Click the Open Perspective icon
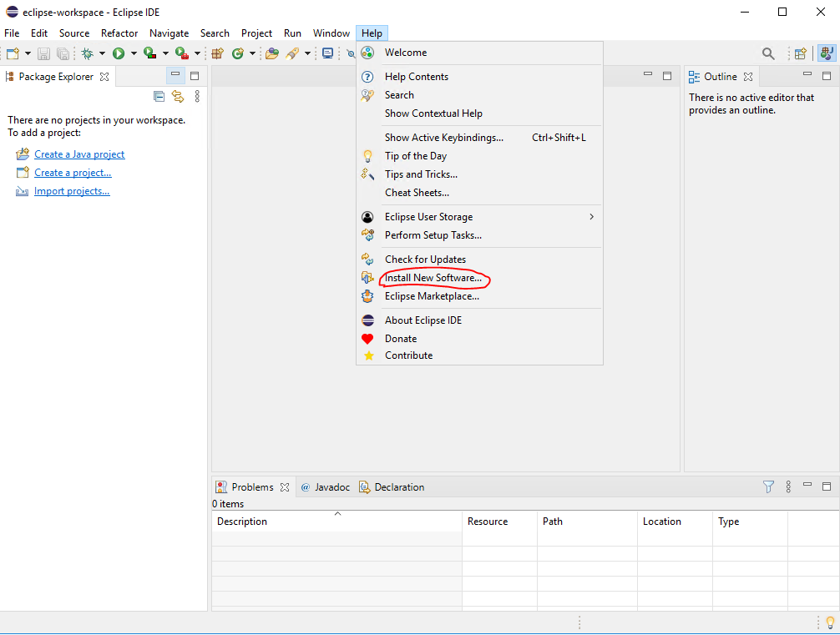Screen dimensions: 840x635 [x=801, y=53]
